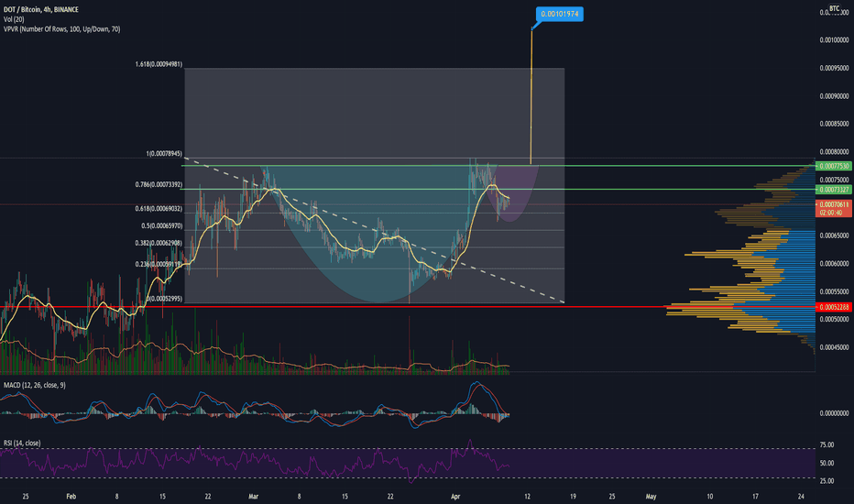Click 0.00045000 on the price axis
This screenshot has width=854, height=504.
click(x=834, y=347)
